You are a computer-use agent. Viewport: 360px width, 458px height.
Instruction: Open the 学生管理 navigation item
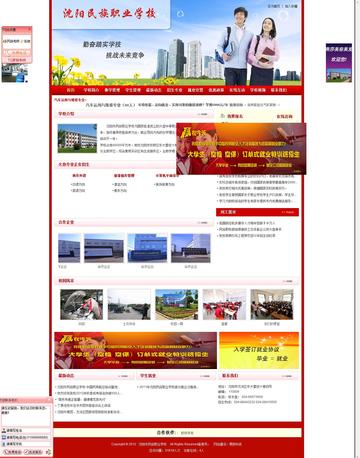pos(133,90)
